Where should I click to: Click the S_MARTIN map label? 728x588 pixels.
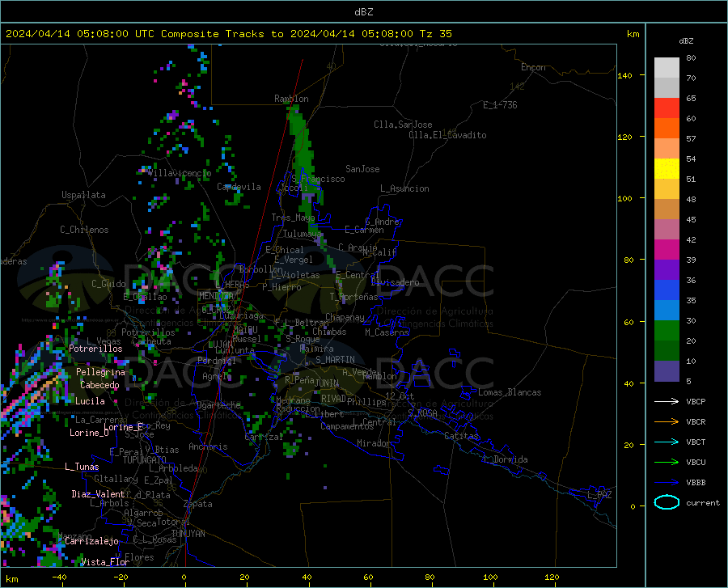click(335, 360)
